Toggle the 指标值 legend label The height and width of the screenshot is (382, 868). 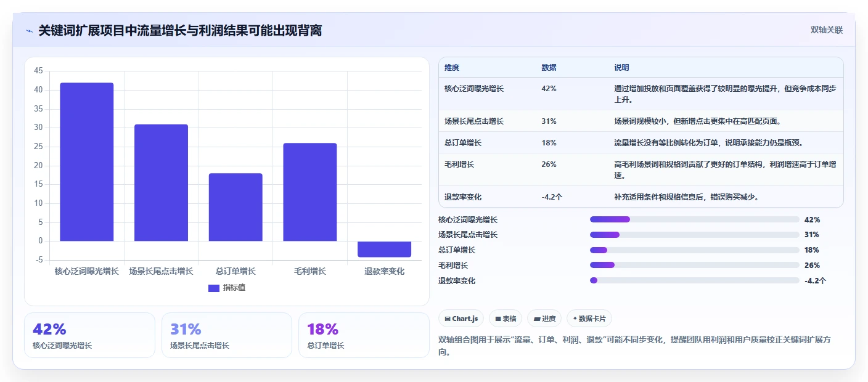coord(234,288)
